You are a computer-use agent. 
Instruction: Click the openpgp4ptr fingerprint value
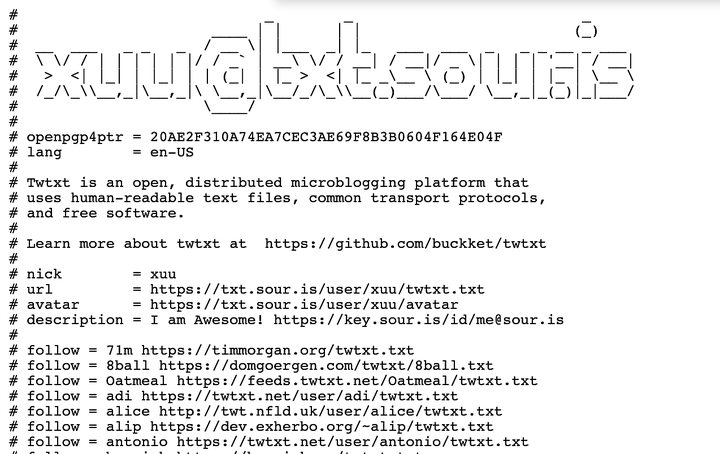pyautogui.click(x=326, y=137)
